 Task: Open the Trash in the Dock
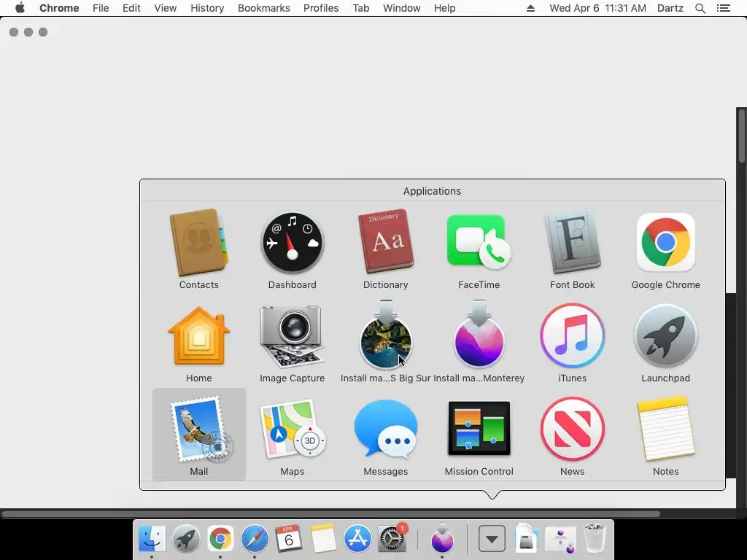(x=595, y=538)
